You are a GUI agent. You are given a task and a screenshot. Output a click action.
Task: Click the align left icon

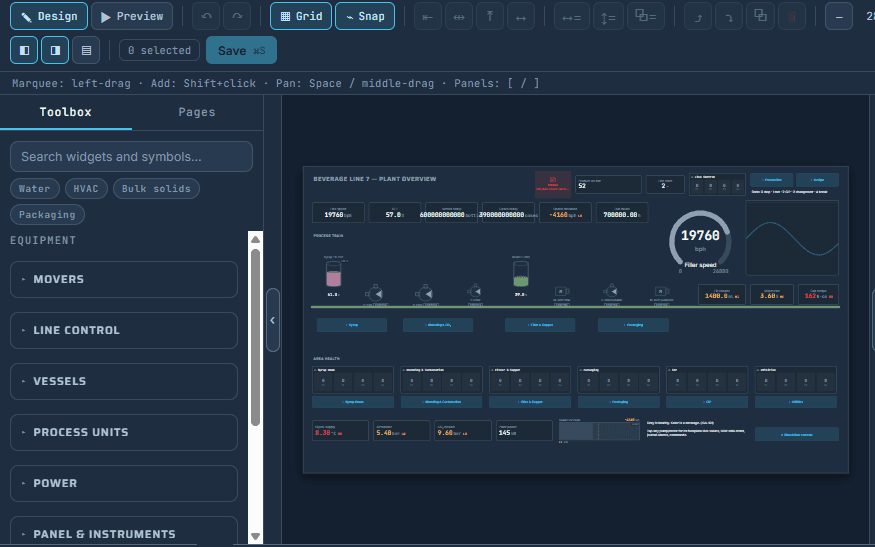428,16
